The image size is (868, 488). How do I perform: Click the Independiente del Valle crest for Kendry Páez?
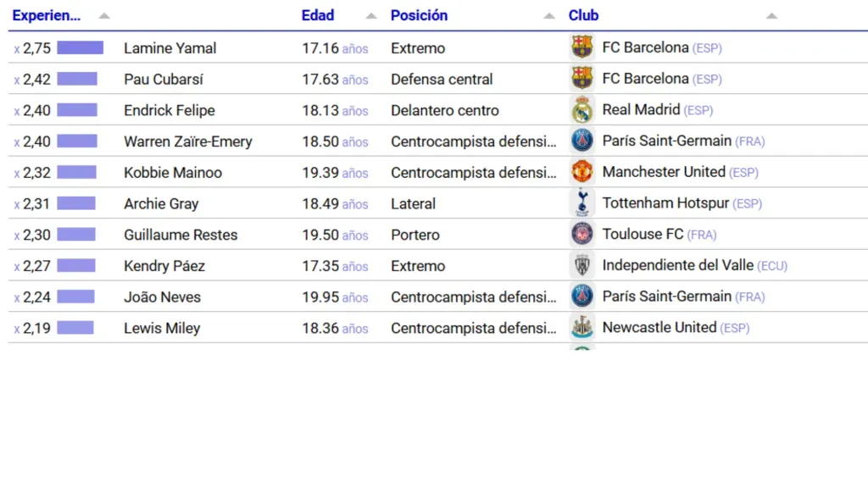click(582, 265)
